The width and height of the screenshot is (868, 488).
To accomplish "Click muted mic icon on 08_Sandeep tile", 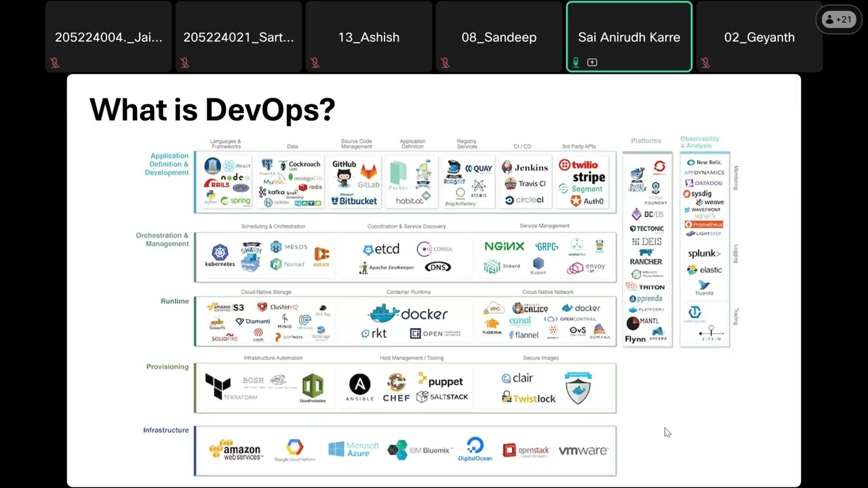I will coord(445,62).
